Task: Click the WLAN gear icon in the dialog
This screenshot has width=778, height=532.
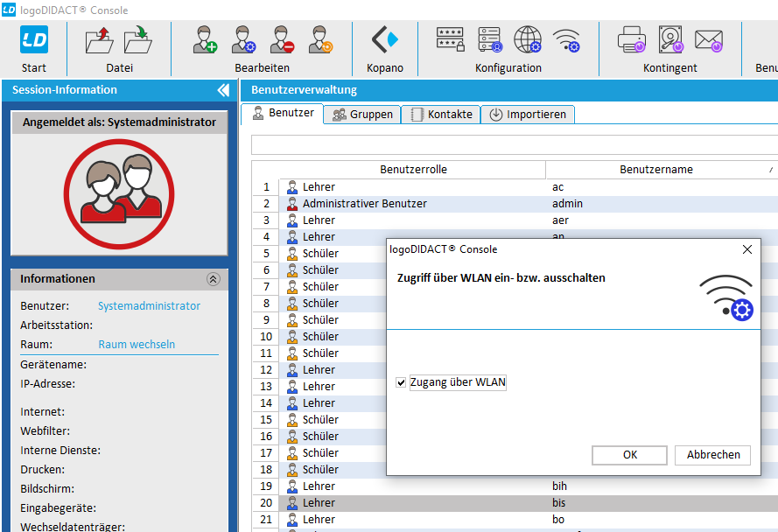Action: (726, 297)
